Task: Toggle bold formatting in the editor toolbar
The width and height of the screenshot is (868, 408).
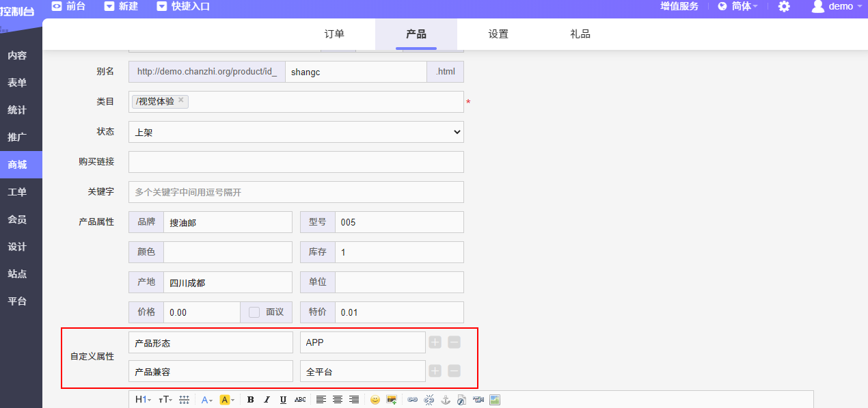Action: 251,400
